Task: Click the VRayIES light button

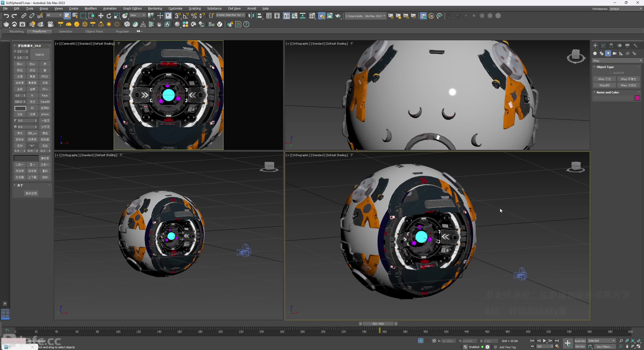Action: point(604,85)
